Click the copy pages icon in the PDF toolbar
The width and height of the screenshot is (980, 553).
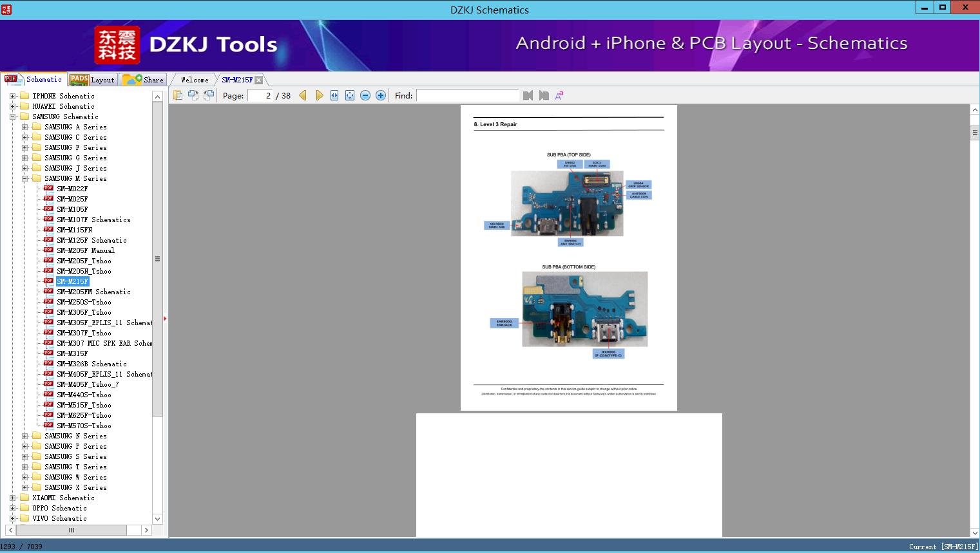(178, 95)
